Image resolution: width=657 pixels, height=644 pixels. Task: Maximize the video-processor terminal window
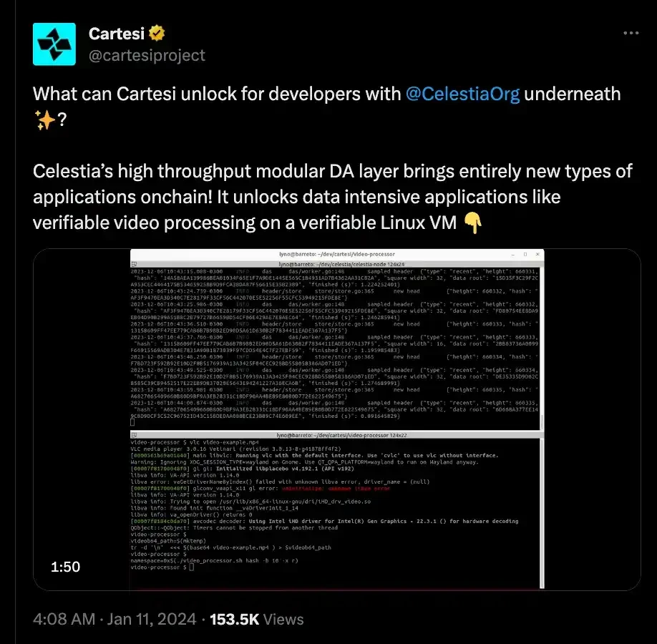click(525, 254)
